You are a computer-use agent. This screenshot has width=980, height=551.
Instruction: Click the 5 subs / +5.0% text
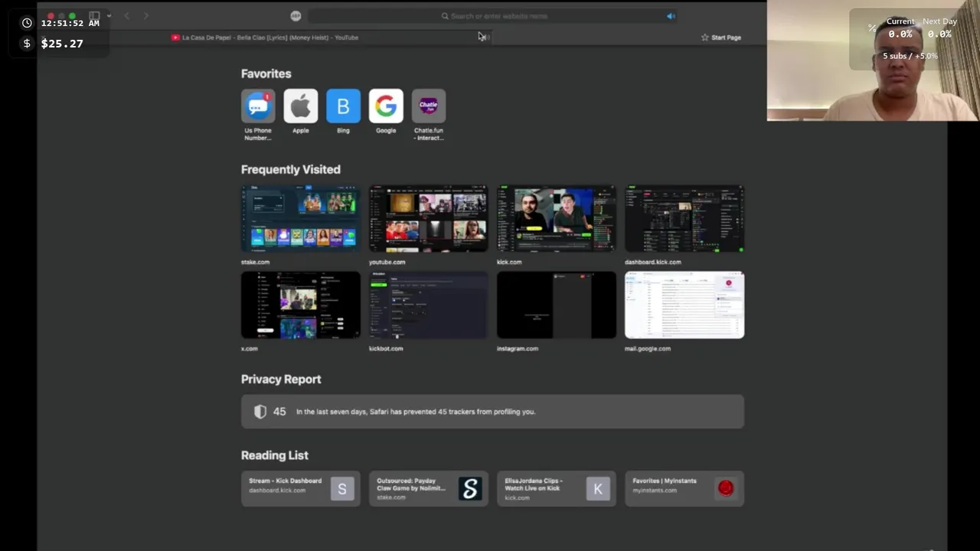pos(910,56)
